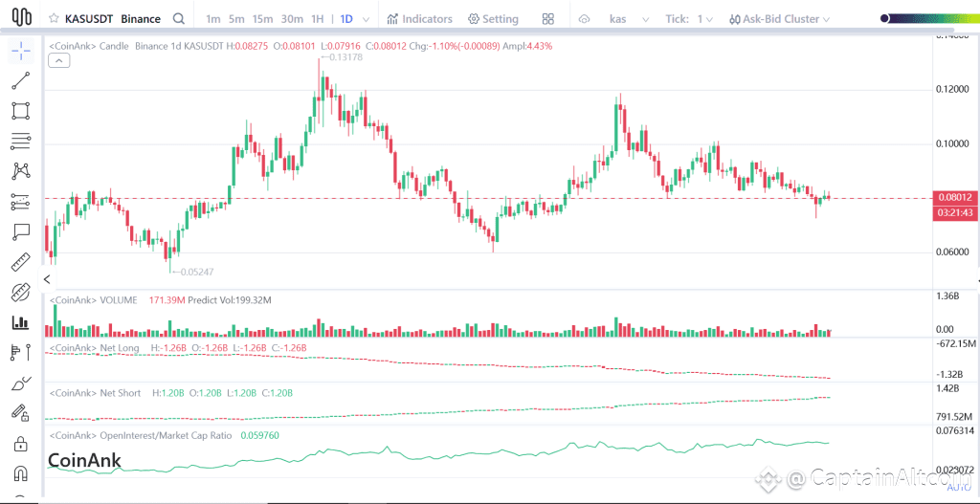Viewport: 980px width, 504px height.
Task: Toggle magnet snap mode
Action: [x=21, y=472]
